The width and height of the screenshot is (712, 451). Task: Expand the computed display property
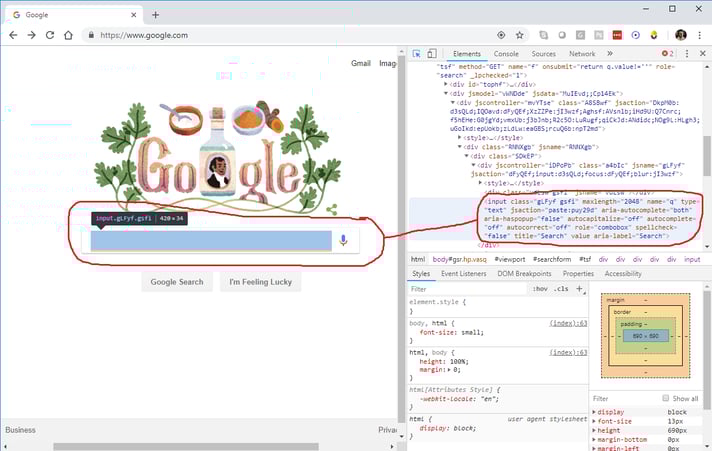594,412
